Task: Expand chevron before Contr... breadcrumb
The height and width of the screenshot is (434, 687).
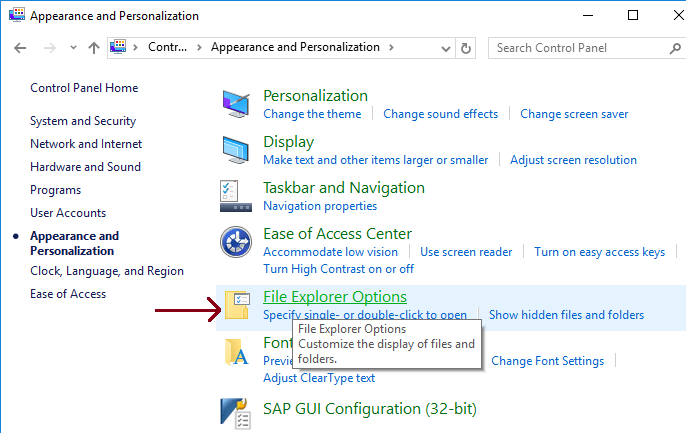Action: click(x=135, y=47)
